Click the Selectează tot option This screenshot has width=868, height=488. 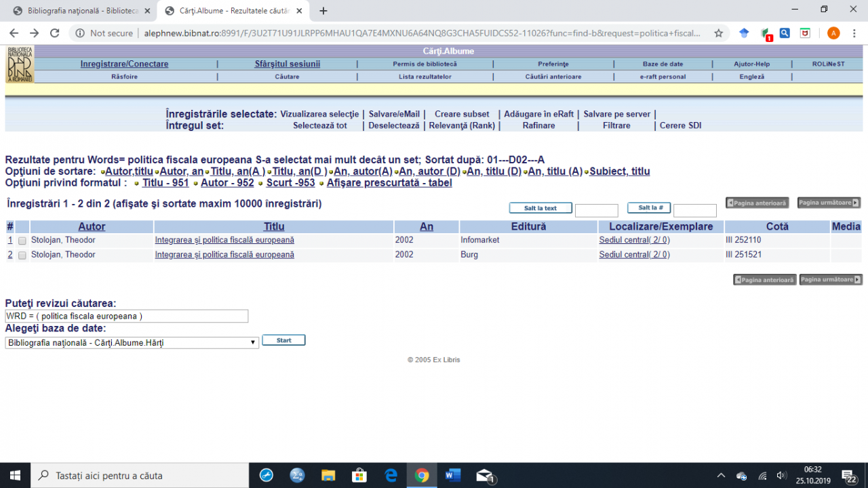pos(319,125)
